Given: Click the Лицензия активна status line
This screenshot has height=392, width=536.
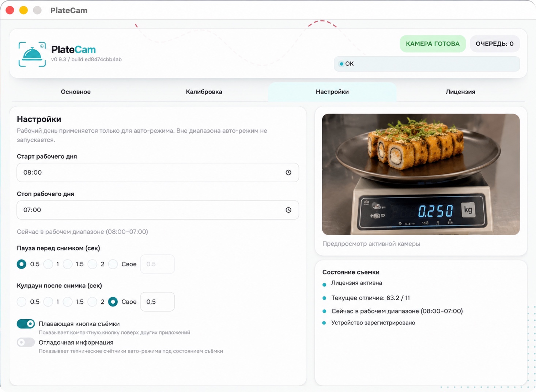Looking at the screenshot, I should click(356, 283).
